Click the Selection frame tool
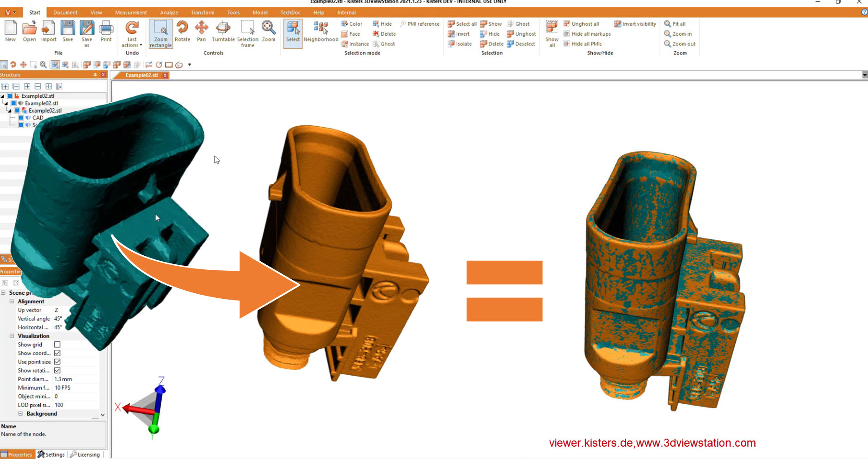The height and width of the screenshot is (459, 868). pos(247,33)
